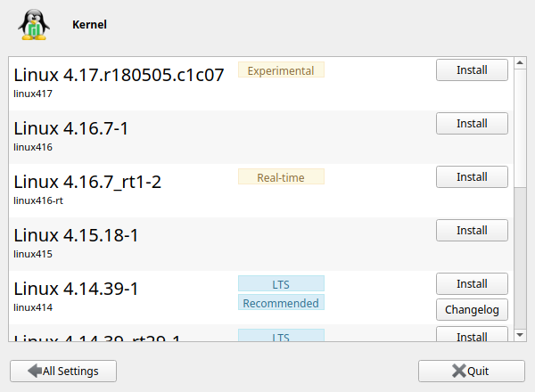The width and height of the screenshot is (535, 392).
Task: Install the Linux 4.15.18-1 kernel
Action: pos(472,230)
